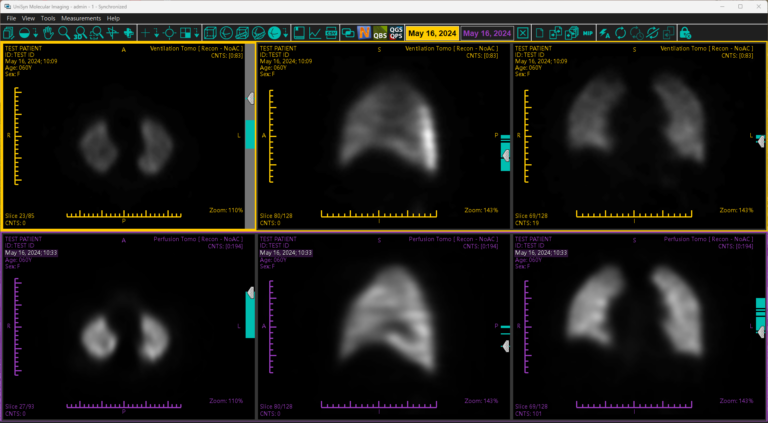Launch the QGS QPS application
This screenshot has width=768, height=423.
tap(396, 33)
